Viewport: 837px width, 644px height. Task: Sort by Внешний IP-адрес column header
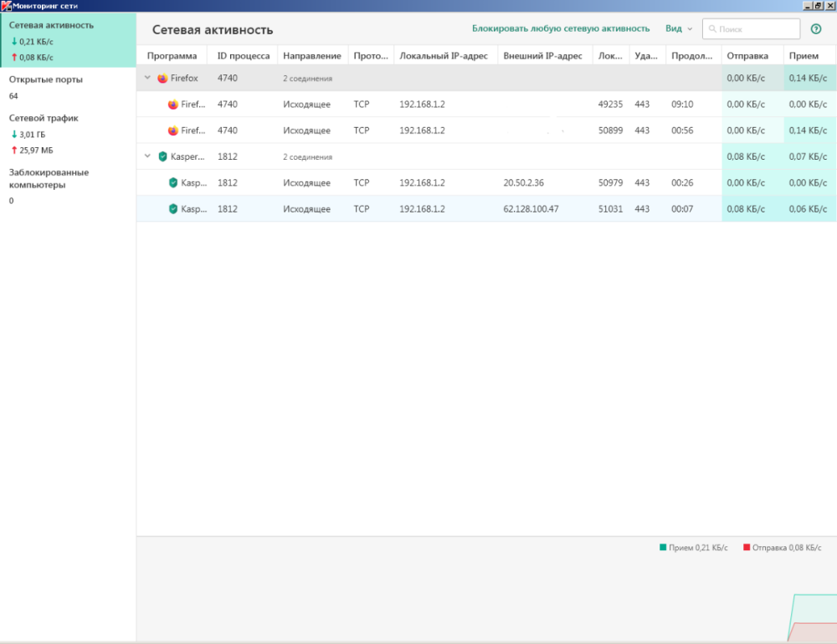(542, 56)
